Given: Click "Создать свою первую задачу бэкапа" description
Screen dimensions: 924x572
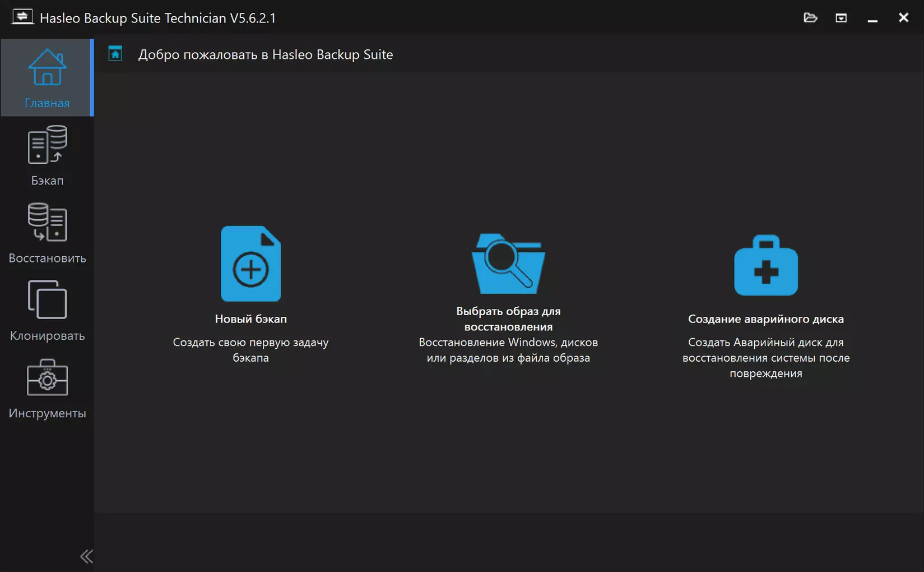Looking at the screenshot, I should (x=250, y=350).
